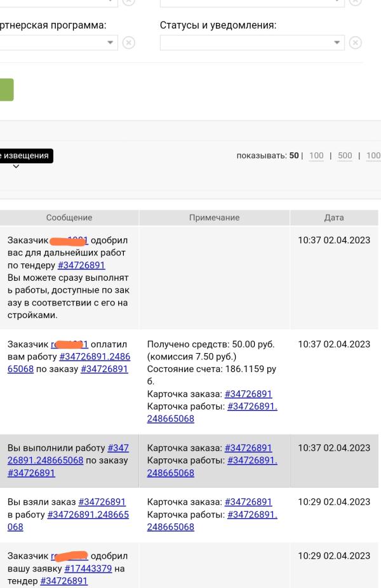This screenshot has height=588, width=381.
Task: Open order #34726891 after 'по заказу' in оплатил row
Action: [x=104, y=369]
